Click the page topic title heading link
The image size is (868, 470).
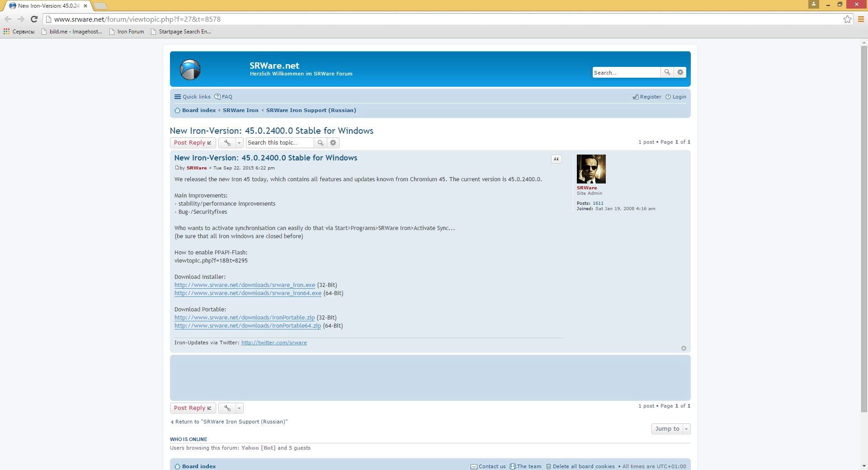pos(272,131)
